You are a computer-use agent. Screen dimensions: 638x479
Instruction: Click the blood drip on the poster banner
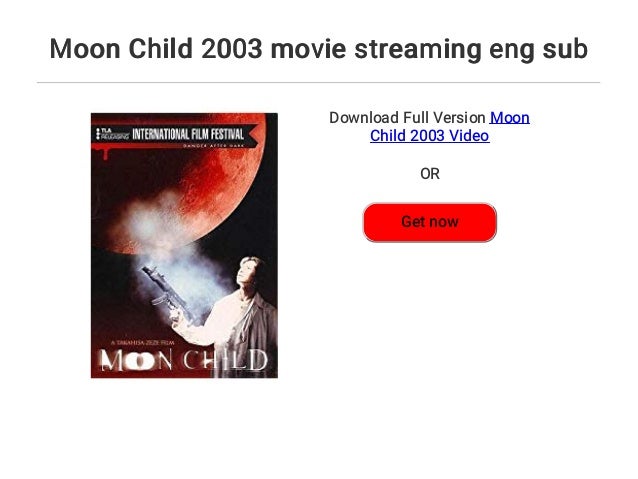(106, 153)
